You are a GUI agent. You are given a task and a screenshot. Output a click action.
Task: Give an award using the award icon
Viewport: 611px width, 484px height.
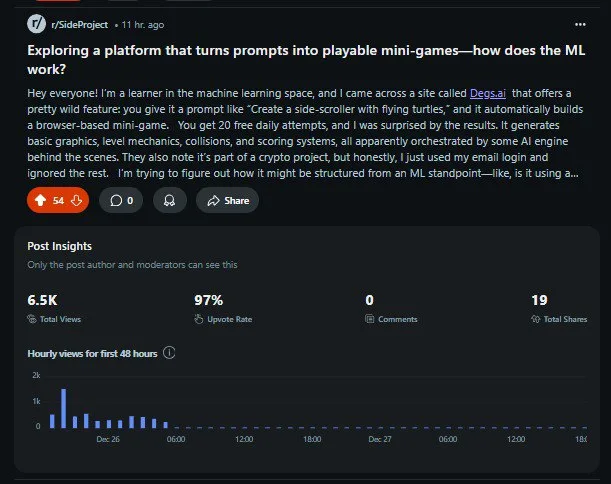click(169, 200)
